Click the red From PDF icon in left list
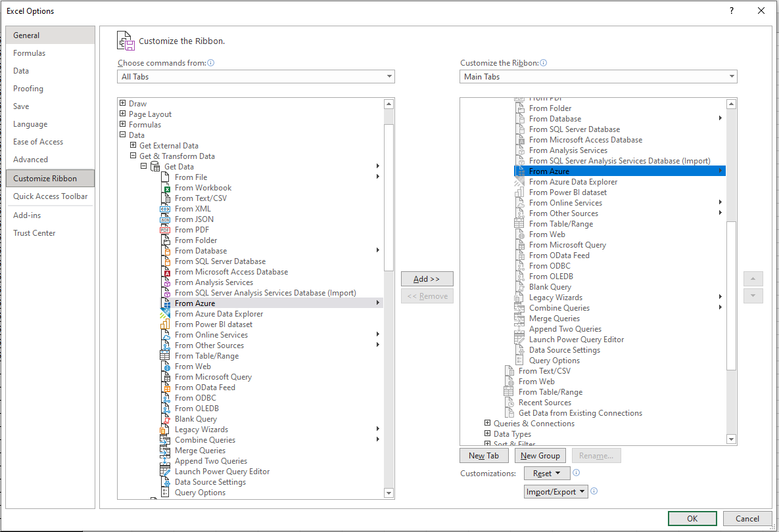The image size is (779, 532). click(x=165, y=230)
